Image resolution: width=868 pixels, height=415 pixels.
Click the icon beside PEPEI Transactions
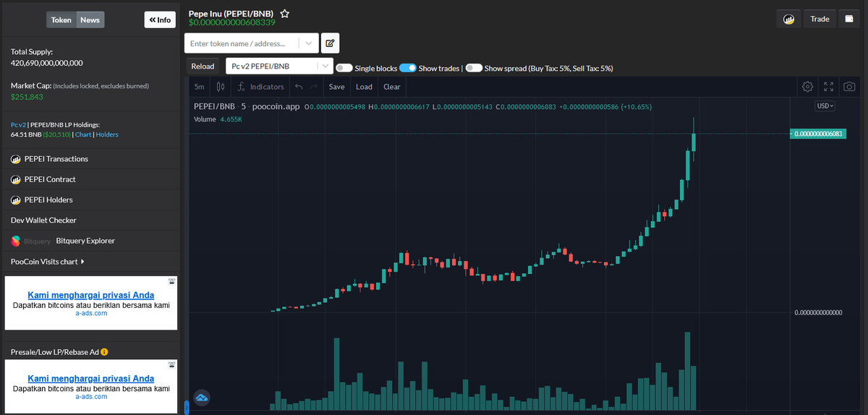16,159
